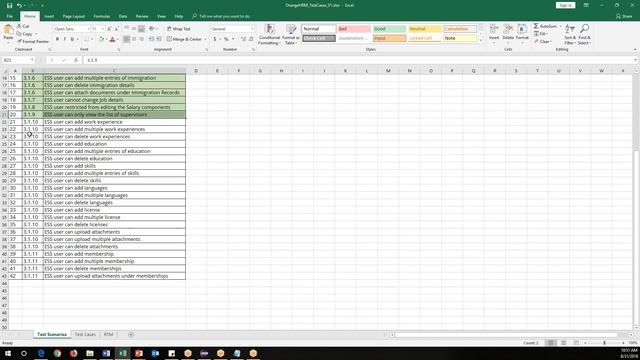Open the File tab
Screen dimensions: 640x360
point(9,16)
